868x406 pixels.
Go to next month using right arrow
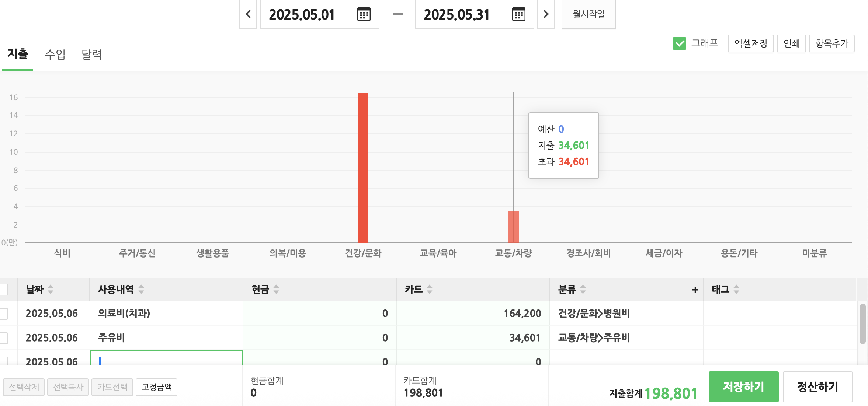coord(546,14)
